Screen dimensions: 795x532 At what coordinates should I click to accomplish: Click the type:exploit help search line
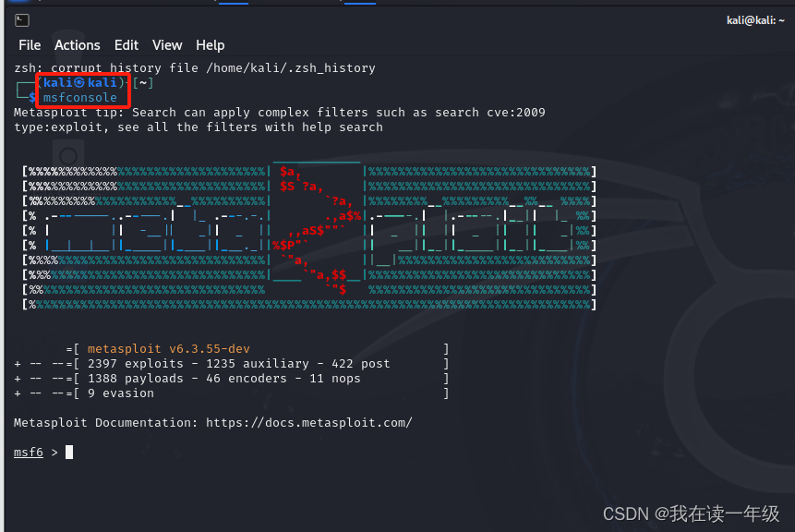point(199,127)
